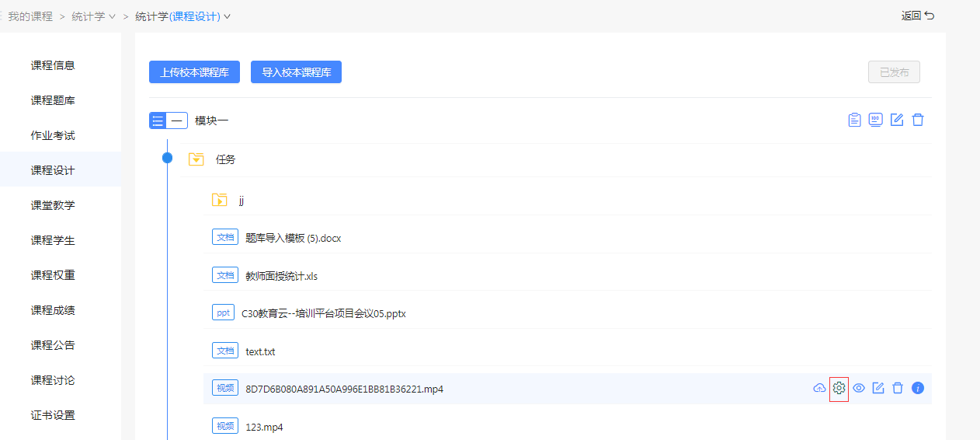This screenshot has width=980, height=440.
Task: Open 课程题库 in sidebar
Action: (x=53, y=100)
